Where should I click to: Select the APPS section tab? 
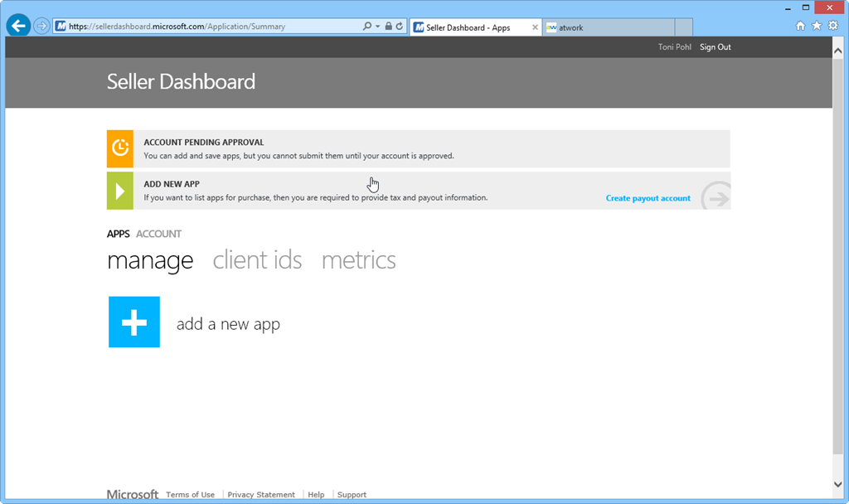click(x=118, y=234)
